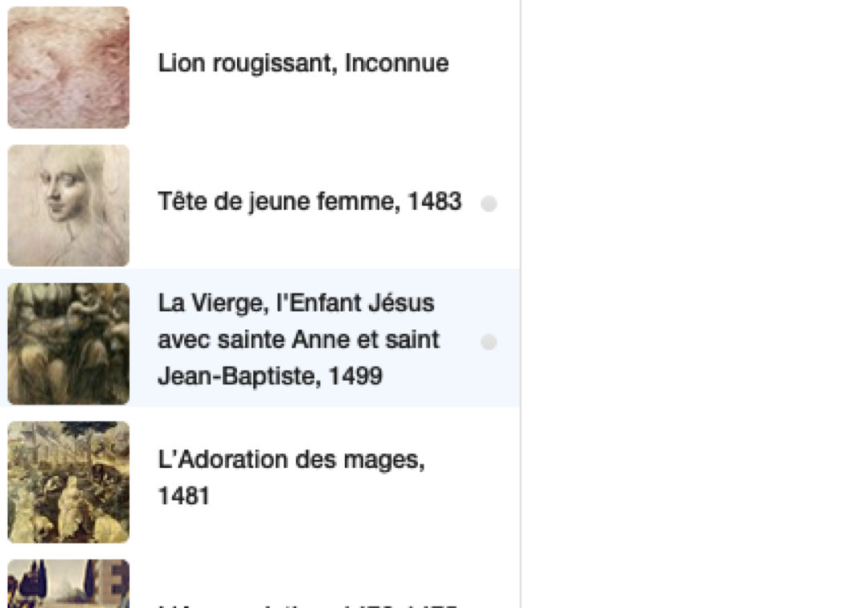Select "La Vierge, l'Enfant Jésus avec sainte Anne" title
Screen dimensions: 868x608
point(299,339)
